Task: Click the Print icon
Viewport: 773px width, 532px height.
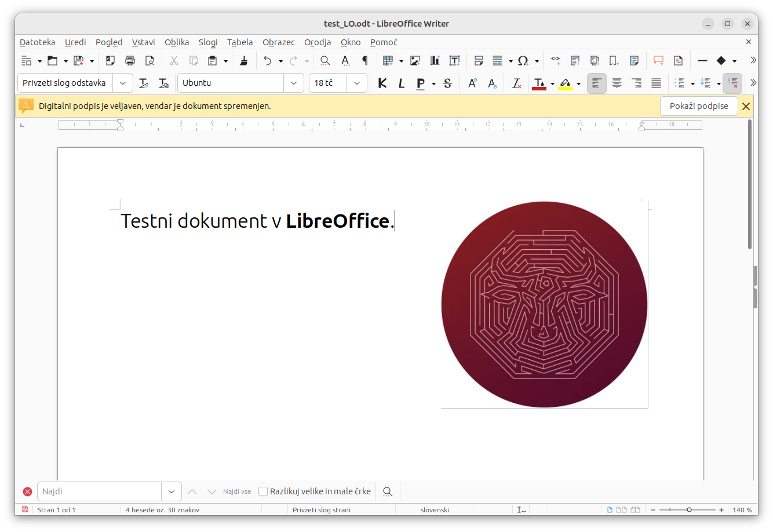Action: (130, 60)
